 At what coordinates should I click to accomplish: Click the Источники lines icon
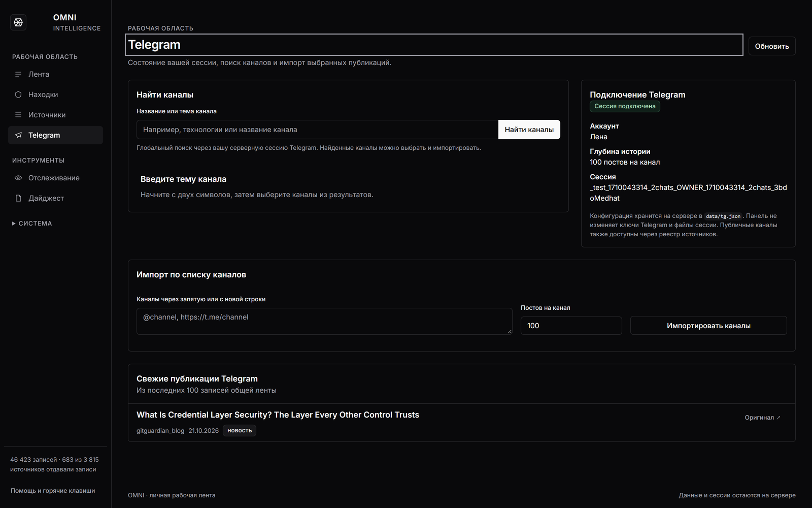click(x=18, y=115)
